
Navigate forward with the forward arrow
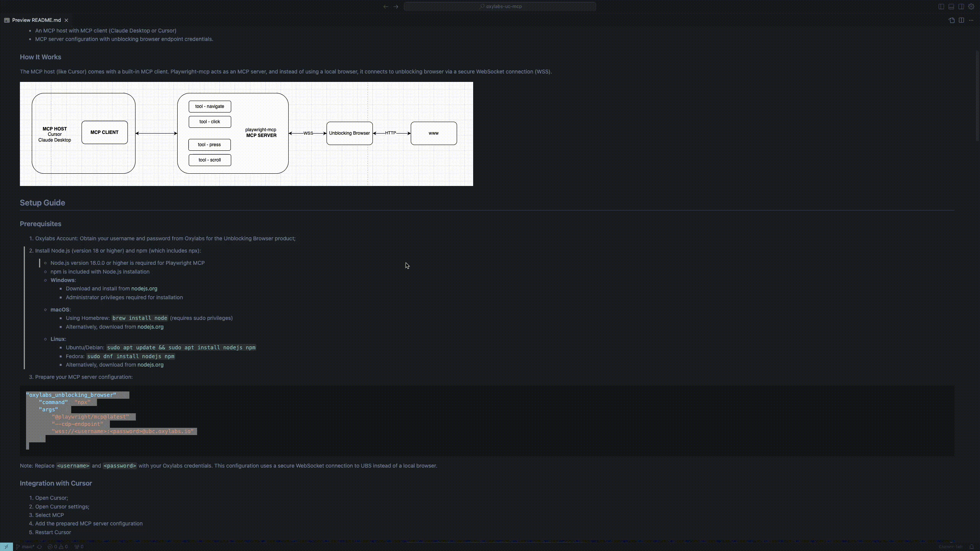(x=396, y=7)
